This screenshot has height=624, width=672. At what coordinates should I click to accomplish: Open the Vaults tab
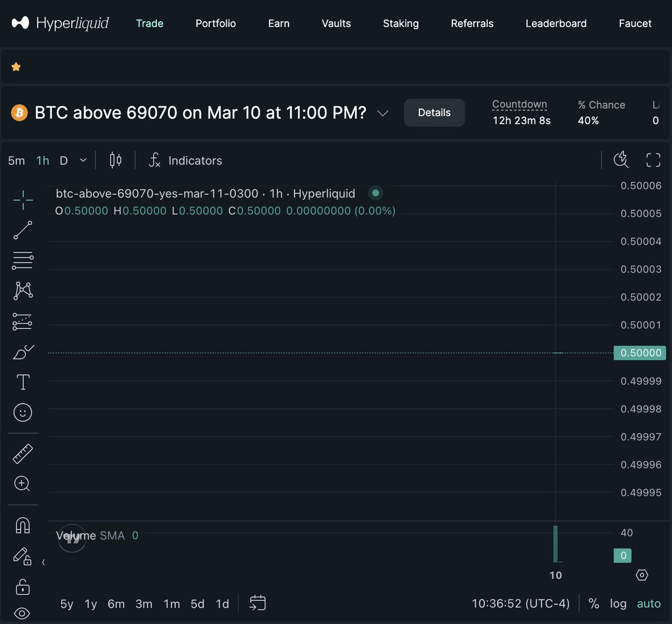tap(336, 24)
